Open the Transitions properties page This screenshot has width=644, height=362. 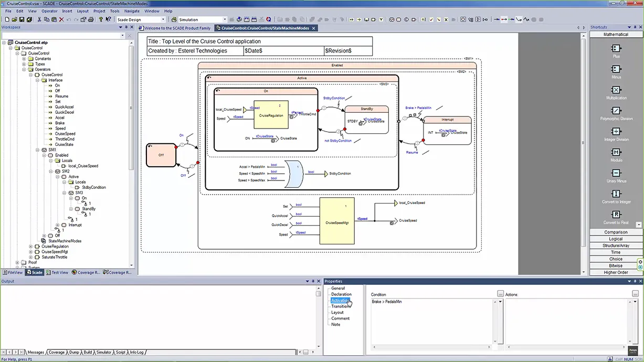[341, 306]
